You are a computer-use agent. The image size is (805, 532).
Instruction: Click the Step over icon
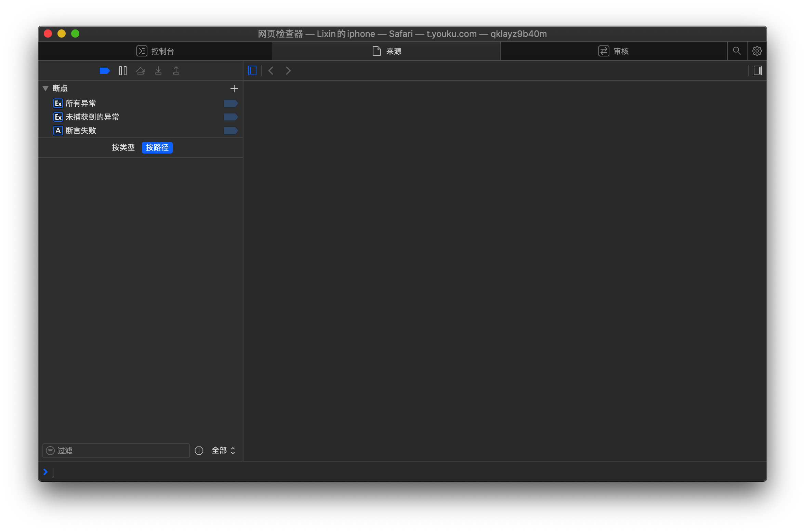(x=141, y=71)
